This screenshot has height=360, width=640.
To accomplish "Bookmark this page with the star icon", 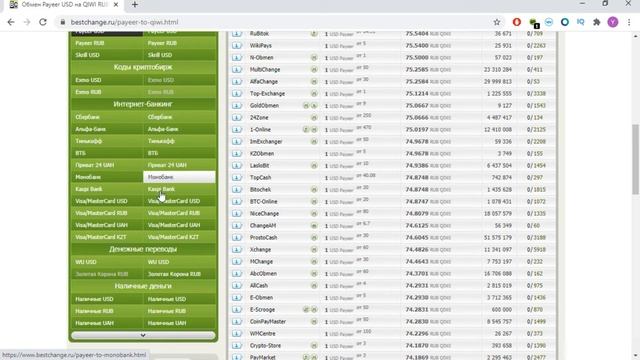I will 497,22.
